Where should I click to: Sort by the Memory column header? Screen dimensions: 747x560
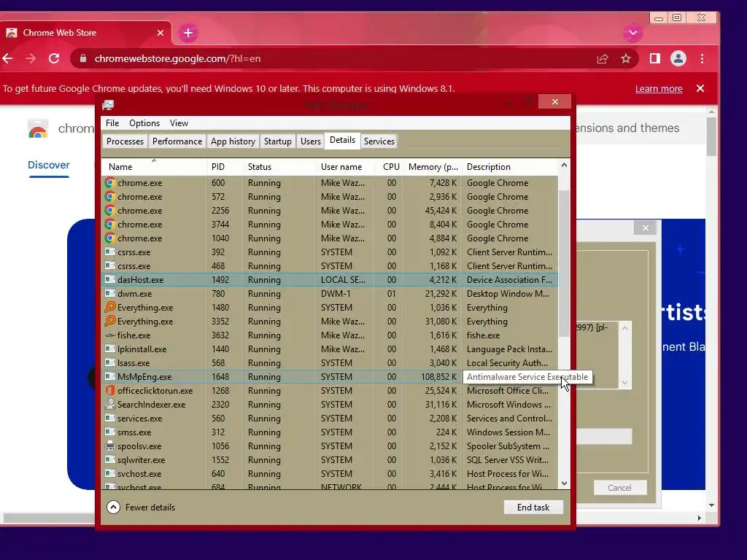point(433,167)
